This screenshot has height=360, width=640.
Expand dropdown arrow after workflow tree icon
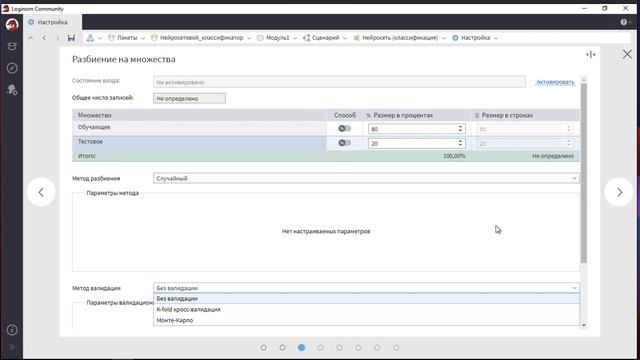(100, 38)
